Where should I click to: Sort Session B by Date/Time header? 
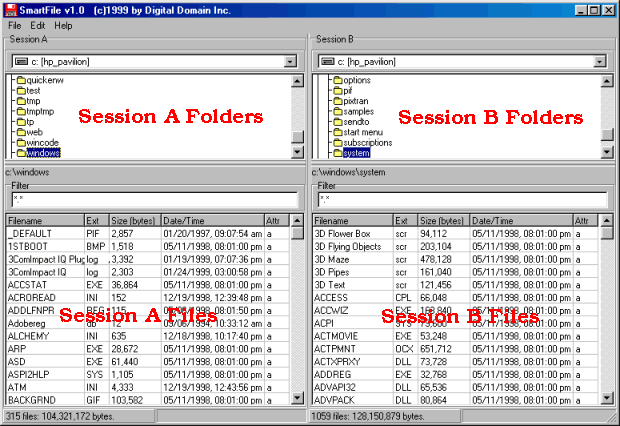point(521,221)
